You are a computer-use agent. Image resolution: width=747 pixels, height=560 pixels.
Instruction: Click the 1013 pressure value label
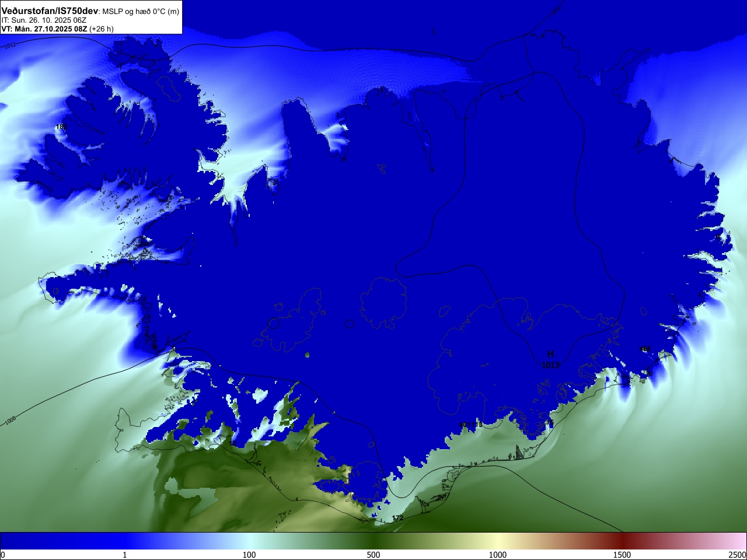point(550,365)
